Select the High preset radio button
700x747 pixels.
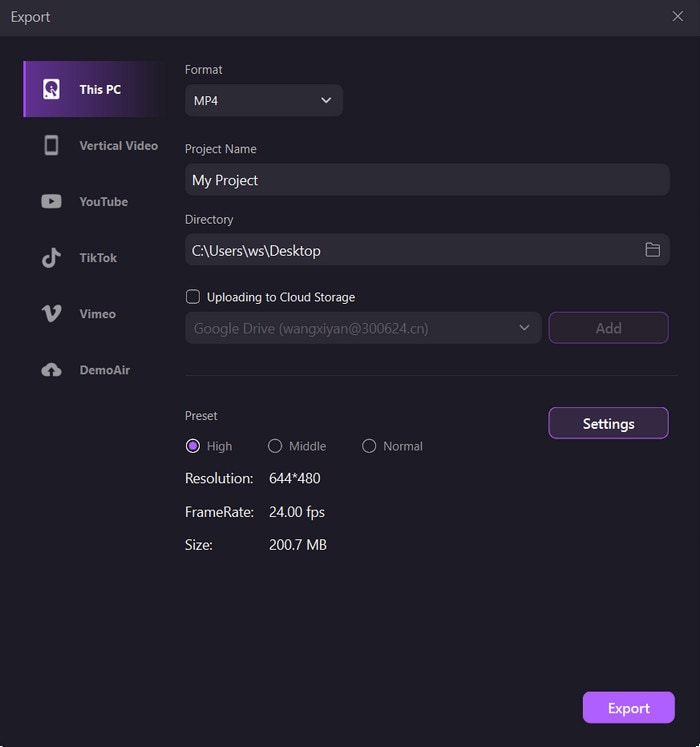[193, 446]
